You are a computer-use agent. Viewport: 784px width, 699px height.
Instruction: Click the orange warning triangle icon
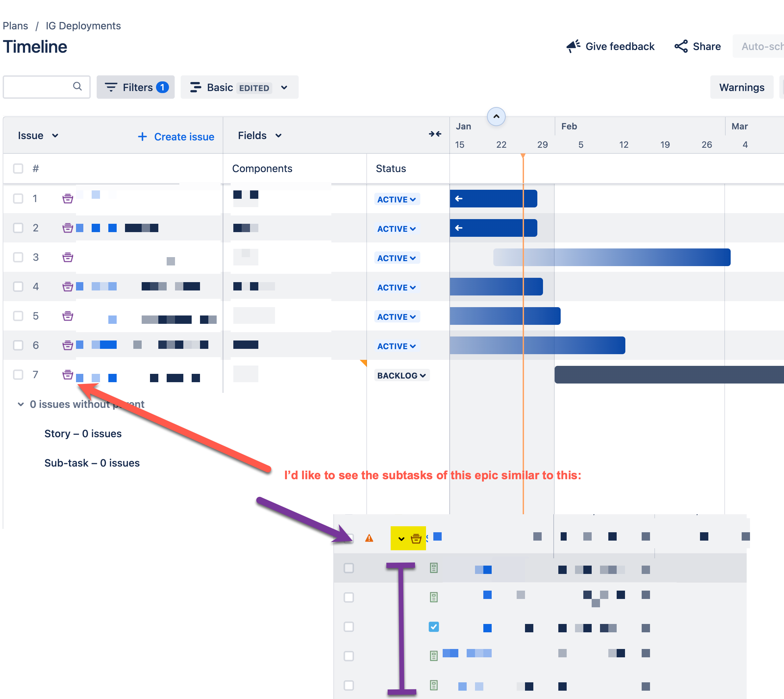(x=369, y=538)
